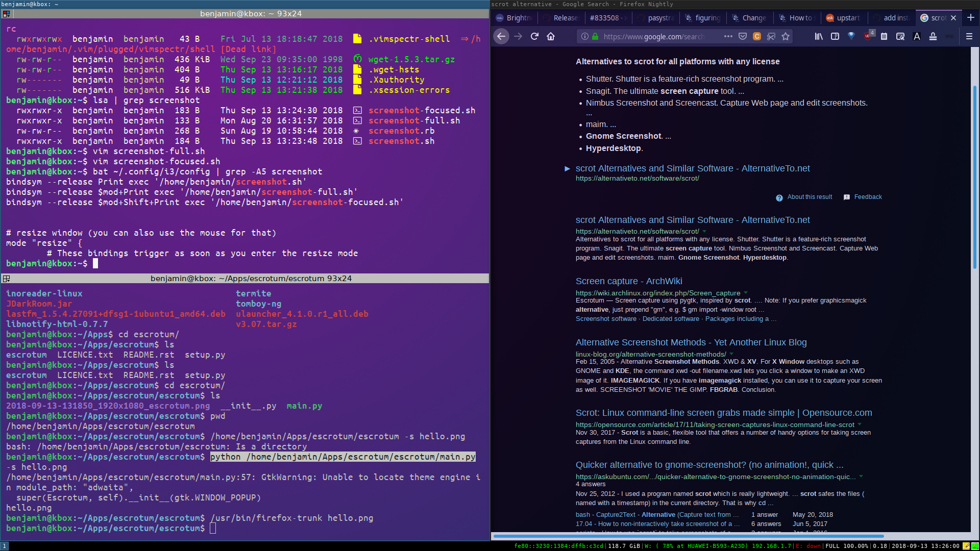Open the Library toolbar icon
The height and width of the screenshot is (551, 980).
[x=819, y=36]
